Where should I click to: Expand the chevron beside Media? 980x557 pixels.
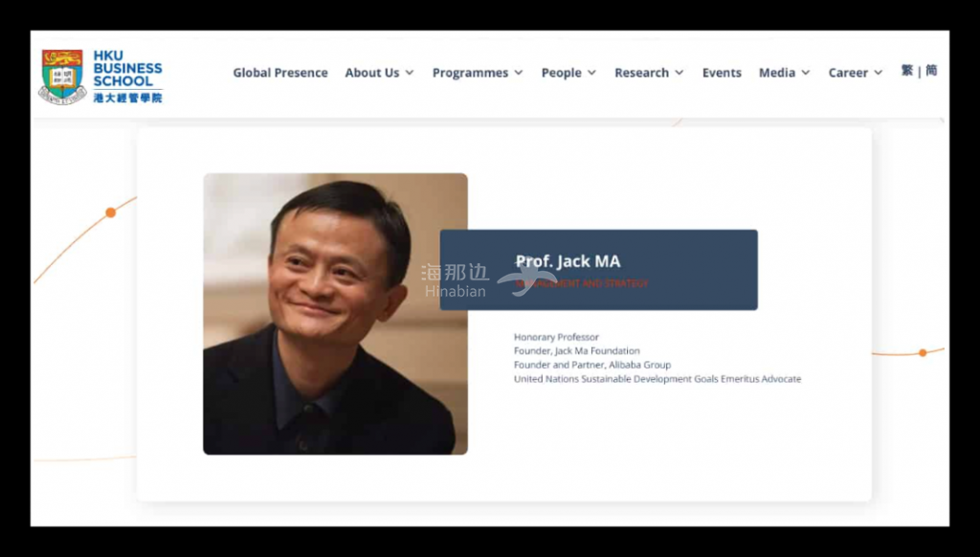tap(806, 73)
